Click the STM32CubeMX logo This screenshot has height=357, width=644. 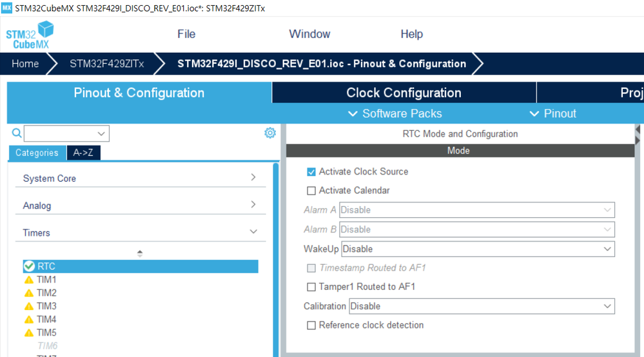(x=30, y=35)
